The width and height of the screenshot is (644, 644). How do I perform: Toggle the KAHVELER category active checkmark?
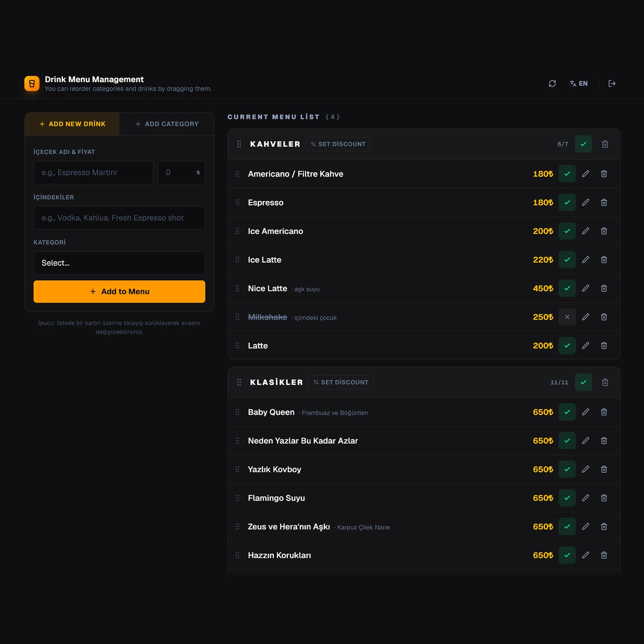pos(583,144)
